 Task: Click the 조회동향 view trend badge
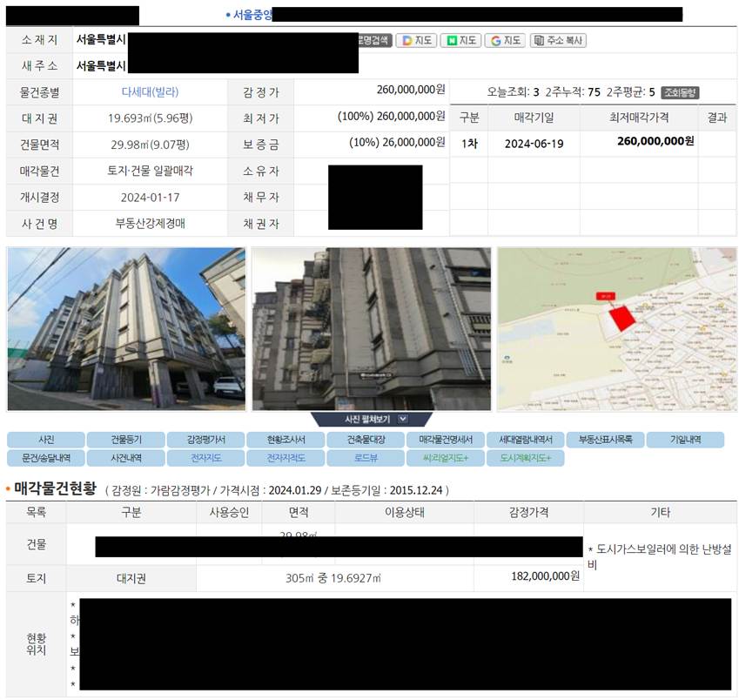tap(680, 92)
